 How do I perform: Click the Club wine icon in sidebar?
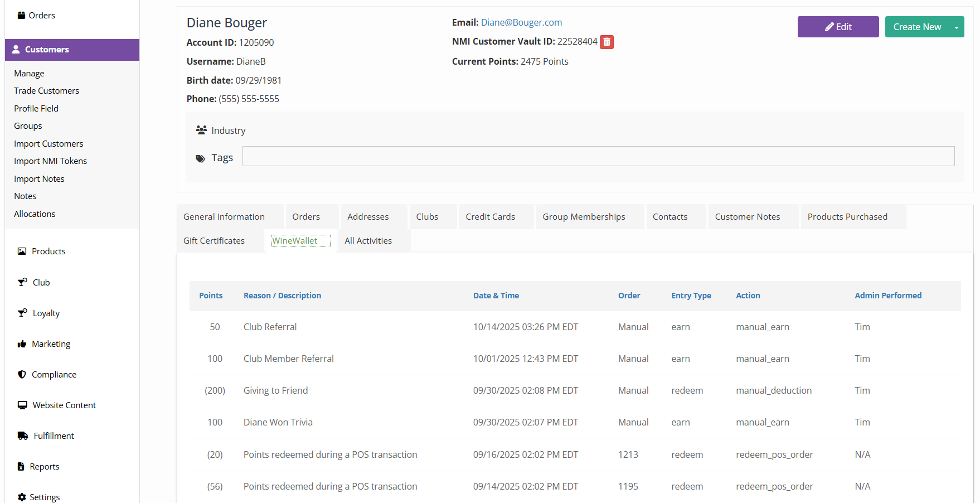22,282
